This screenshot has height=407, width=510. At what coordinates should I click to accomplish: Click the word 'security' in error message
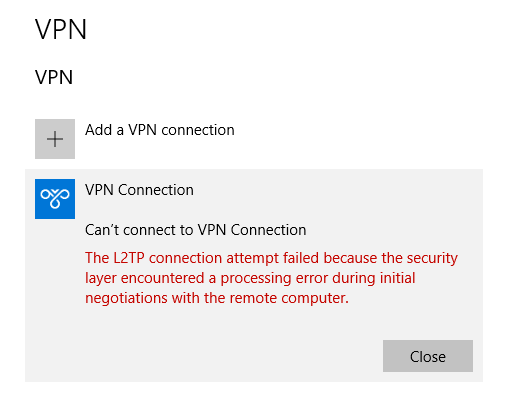pyautogui.click(x=432, y=259)
